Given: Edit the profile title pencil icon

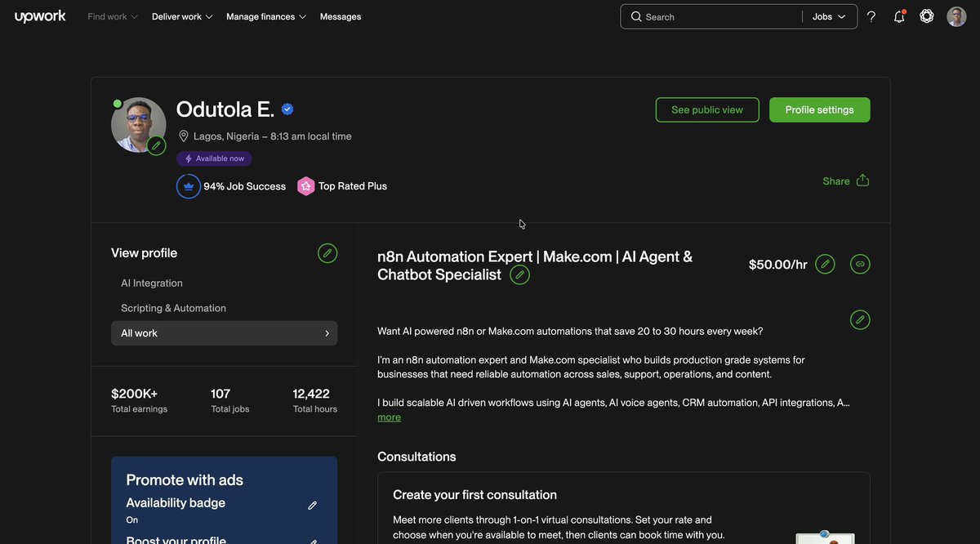Looking at the screenshot, I should point(519,275).
